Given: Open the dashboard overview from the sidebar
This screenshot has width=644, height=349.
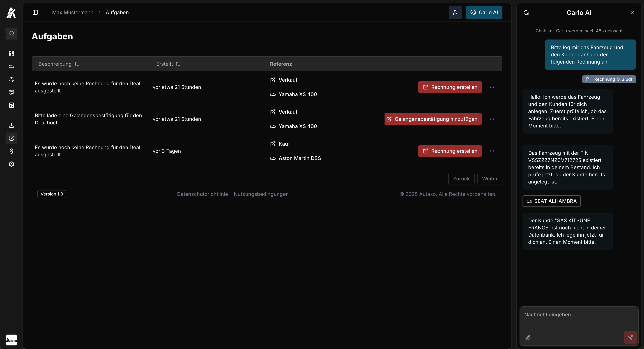Looking at the screenshot, I should pyautogui.click(x=11, y=53).
